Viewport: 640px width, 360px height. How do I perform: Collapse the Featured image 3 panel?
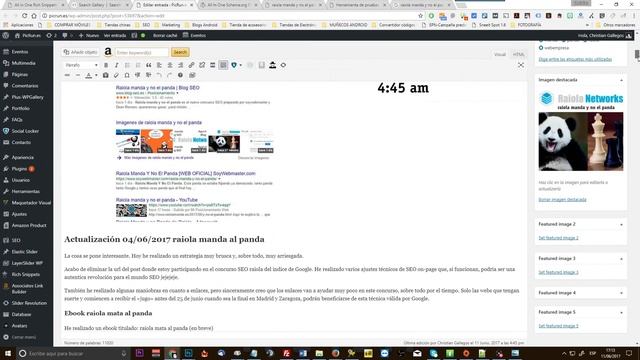621,259
